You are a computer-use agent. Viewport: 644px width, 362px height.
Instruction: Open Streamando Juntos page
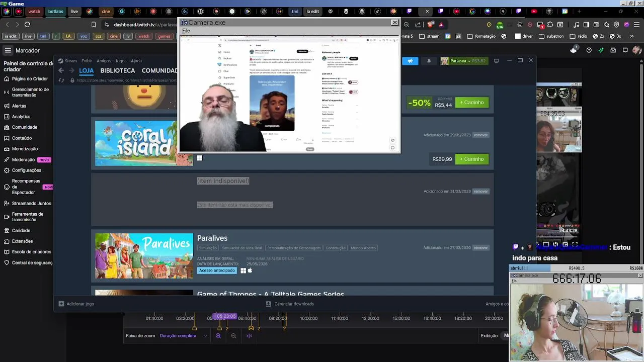pyautogui.click(x=28, y=203)
